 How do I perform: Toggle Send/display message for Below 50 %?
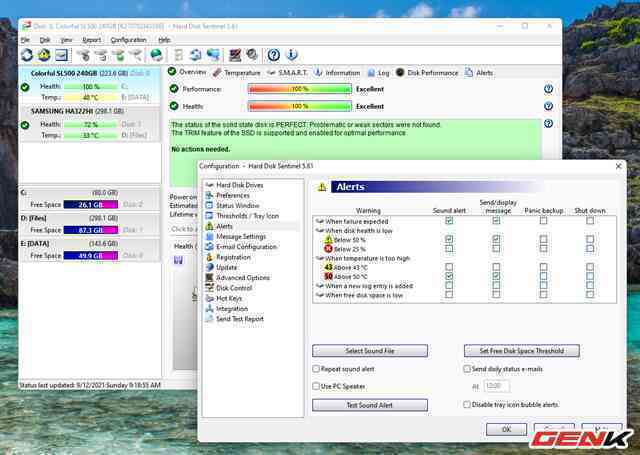coord(496,239)
